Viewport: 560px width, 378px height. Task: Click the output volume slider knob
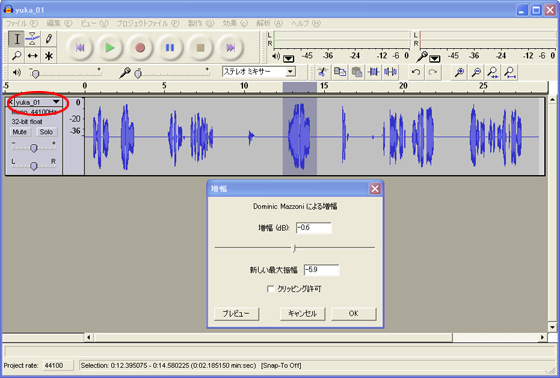[35, 74]
